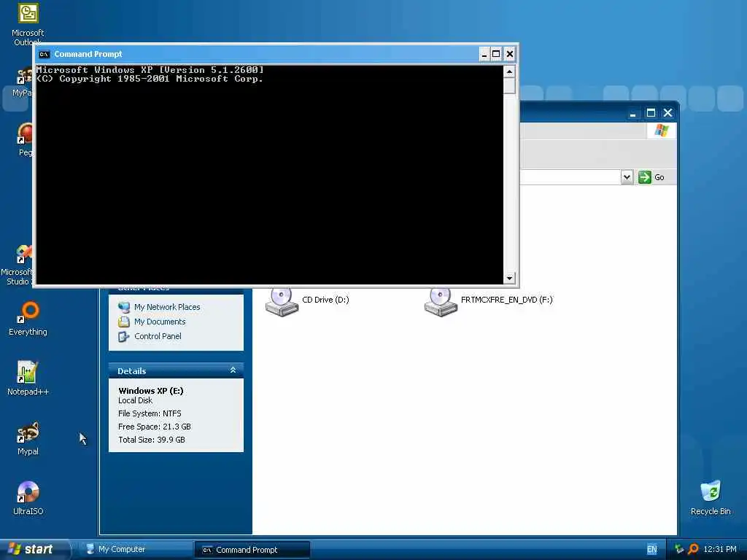
Task: Open Control Panel link
Action: [x=158, y=336]
